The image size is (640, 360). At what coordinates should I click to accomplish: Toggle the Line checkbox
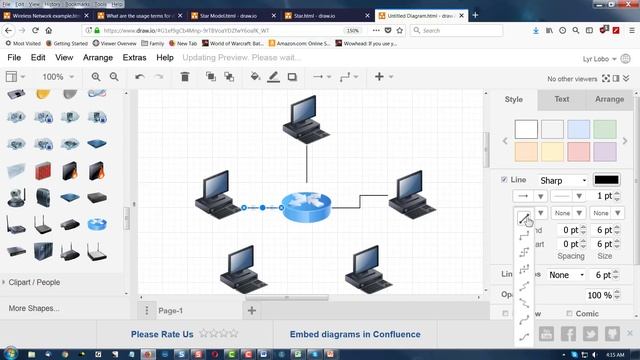click(504, 180)
